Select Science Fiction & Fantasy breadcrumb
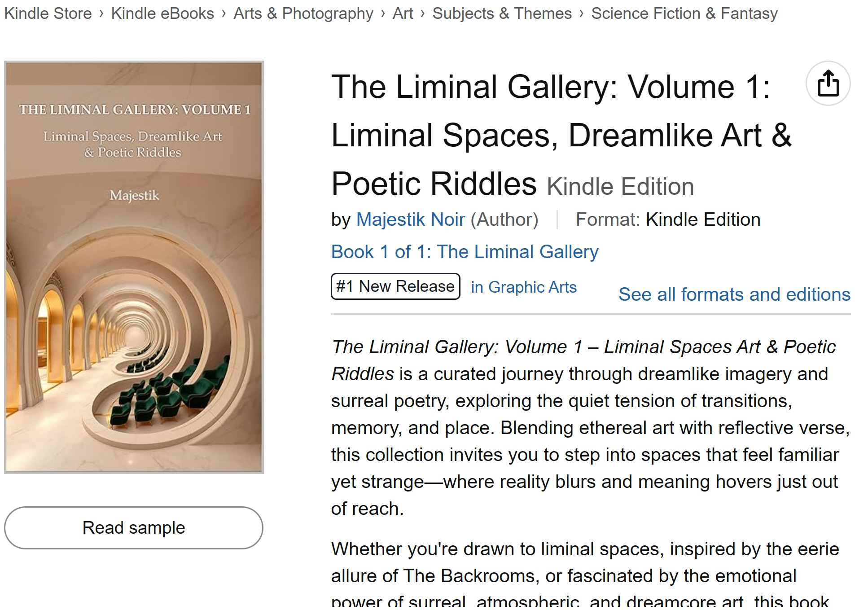The width and height of the screenshot is (868, 610). (684, 13)
